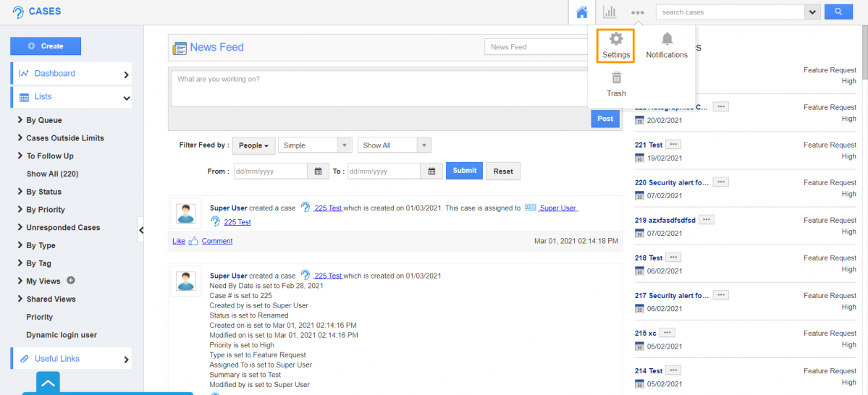Open the Simple filter dropdown

tap(315, 145)
